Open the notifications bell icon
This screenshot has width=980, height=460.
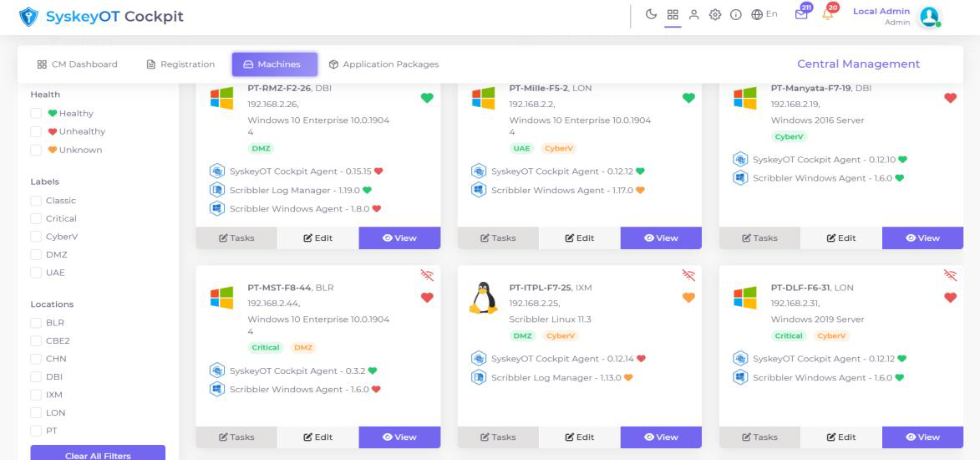click(828, 14)
